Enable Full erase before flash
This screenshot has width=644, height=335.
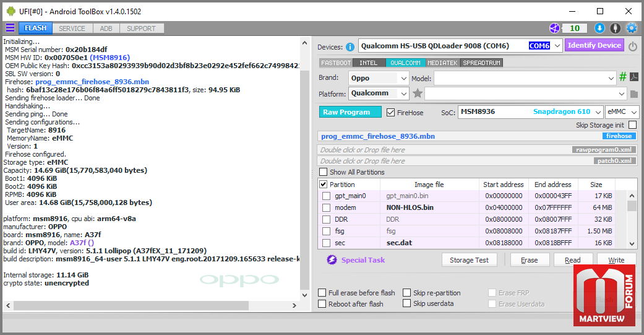point(322,293)
